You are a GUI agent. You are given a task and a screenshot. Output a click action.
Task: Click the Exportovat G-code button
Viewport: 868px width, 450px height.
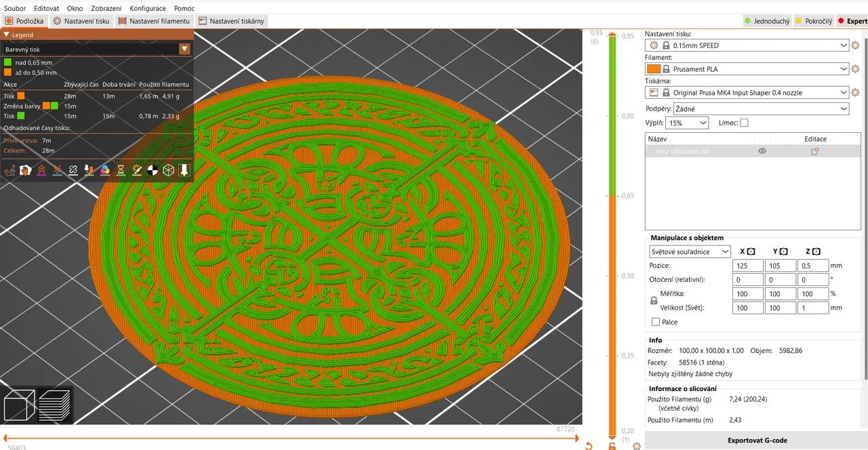tap(757, 441)
